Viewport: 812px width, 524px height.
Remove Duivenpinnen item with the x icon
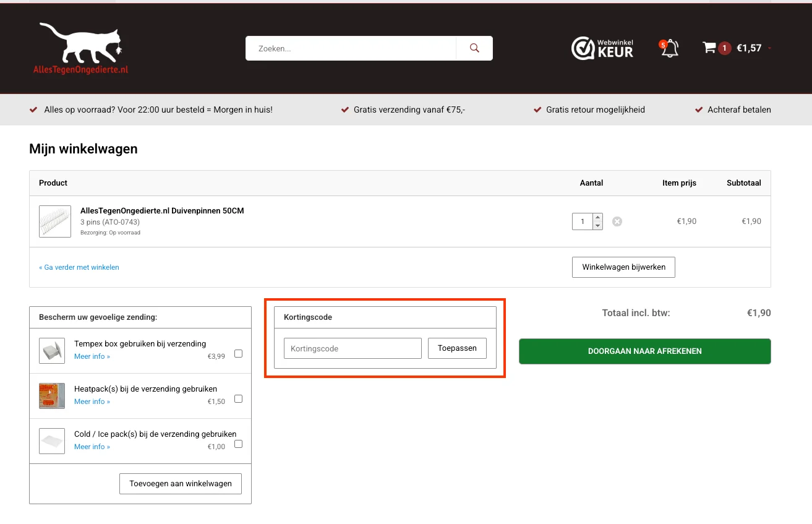pos(617,221)
